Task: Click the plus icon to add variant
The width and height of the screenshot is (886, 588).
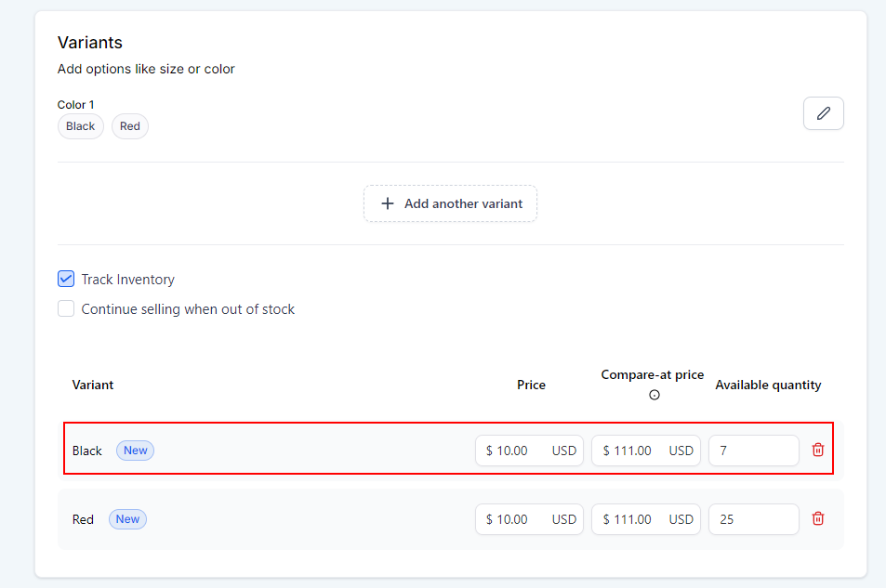Action: point(388,203)
